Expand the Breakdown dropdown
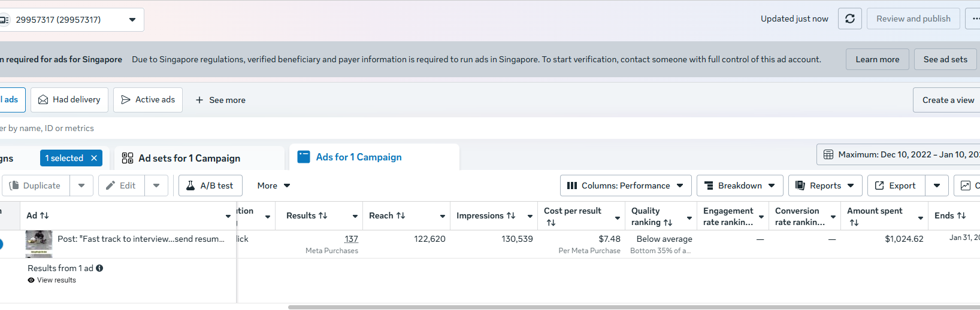Viewport: 980px width, 310px height. pyautogui.click(x=740, y=186)
